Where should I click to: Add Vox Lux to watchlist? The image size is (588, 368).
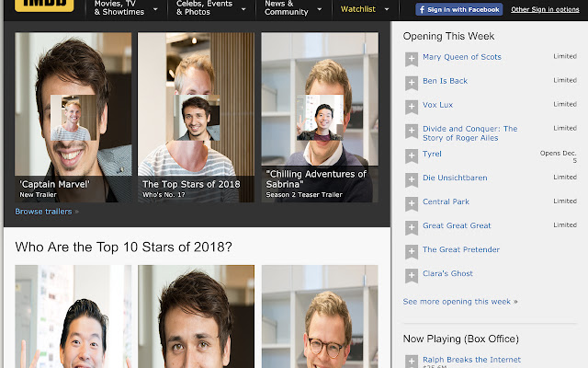point(412,107)
